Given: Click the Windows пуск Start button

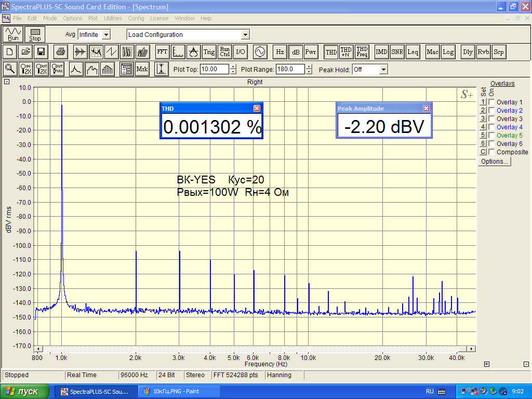Looking at the screenshot, I should coord(24,392).
